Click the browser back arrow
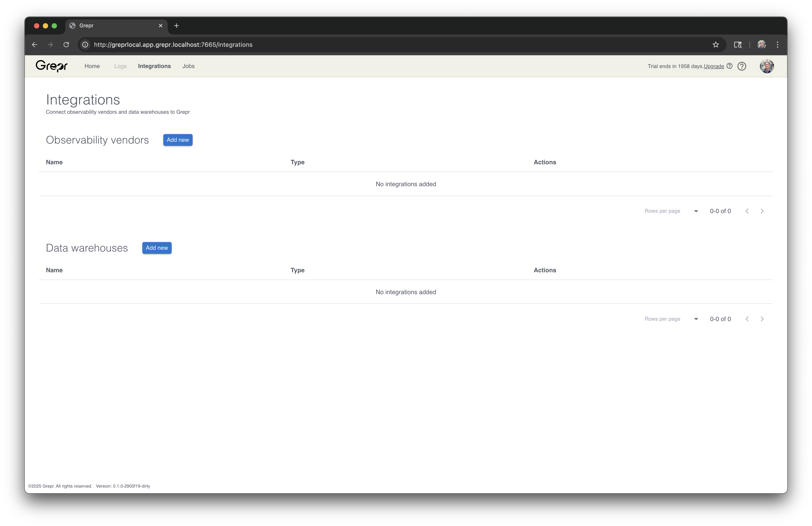This screenshot has width=812, height=526. pyautogui.click(x=34, y=45)
